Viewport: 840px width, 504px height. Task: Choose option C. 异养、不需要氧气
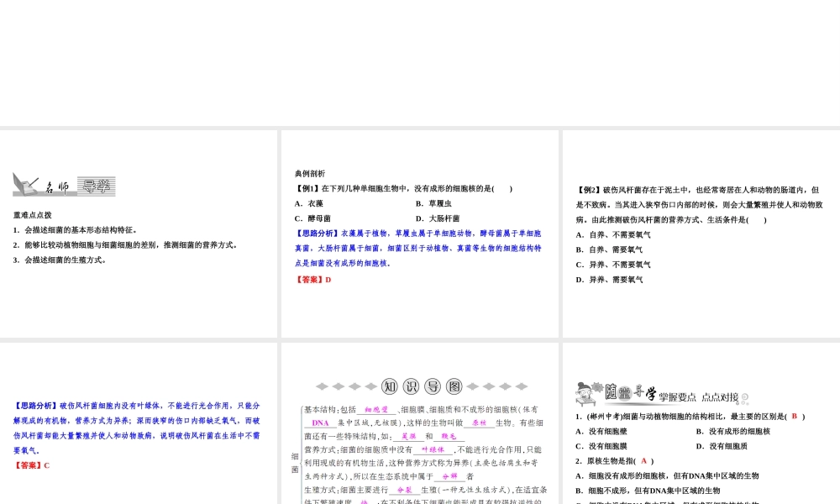(x=613, y=265)
